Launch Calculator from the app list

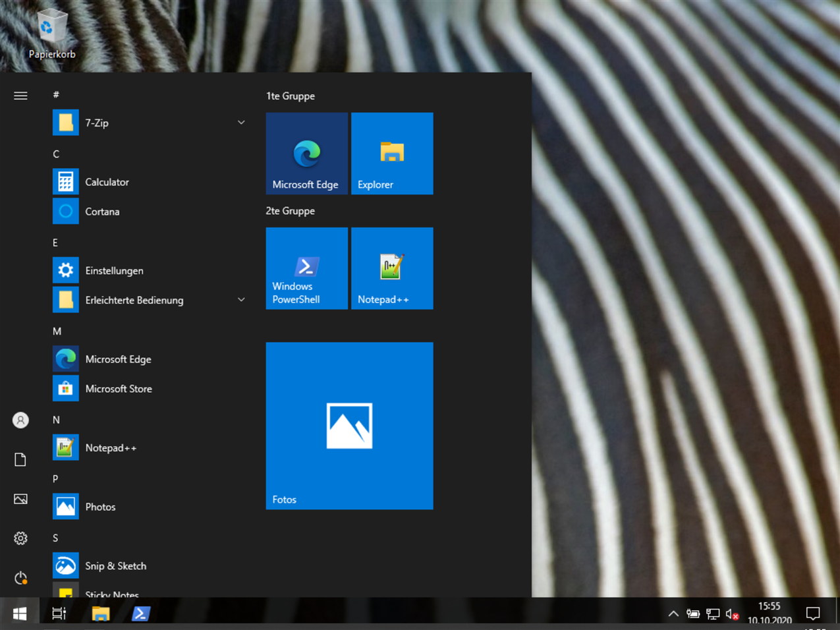(150, 182)
